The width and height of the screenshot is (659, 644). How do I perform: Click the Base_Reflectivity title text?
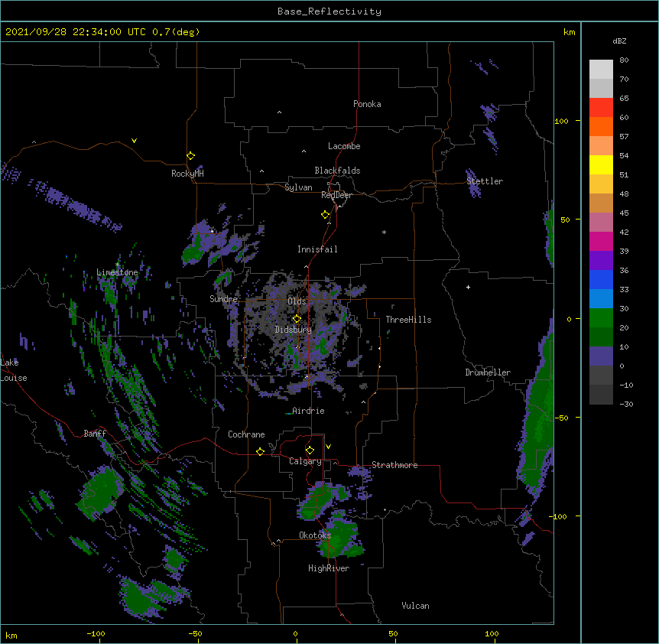point(329,11)
